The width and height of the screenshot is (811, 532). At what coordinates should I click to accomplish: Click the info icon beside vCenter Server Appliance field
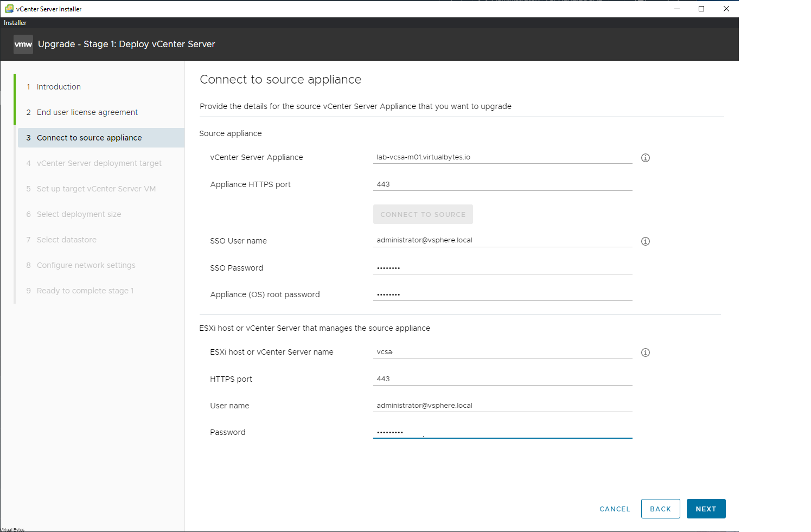646,157
